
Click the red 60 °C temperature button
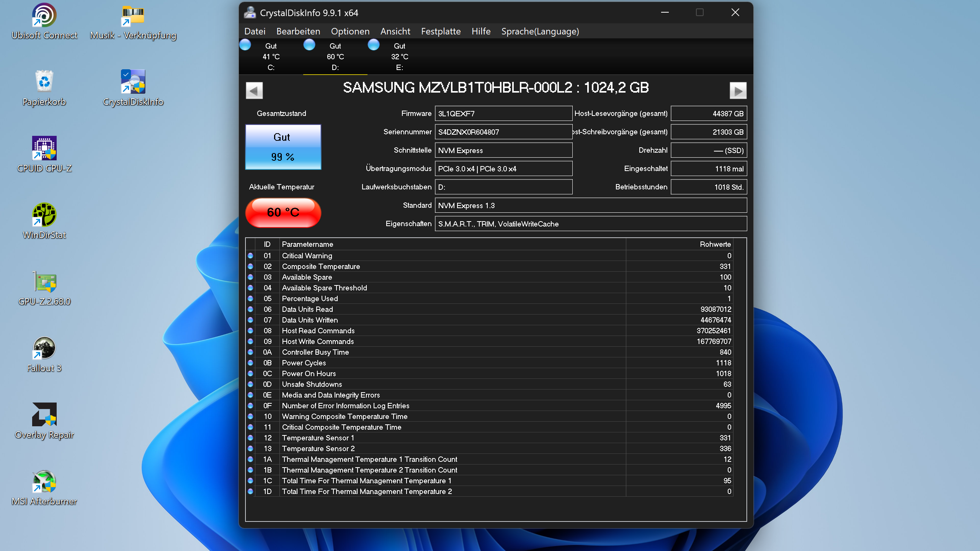pos(283,212)
